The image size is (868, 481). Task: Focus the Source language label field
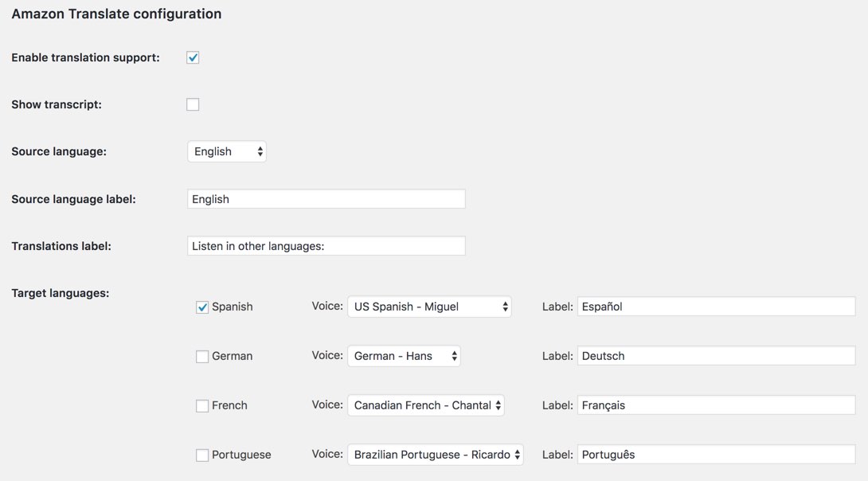click(x=326, y=199)
